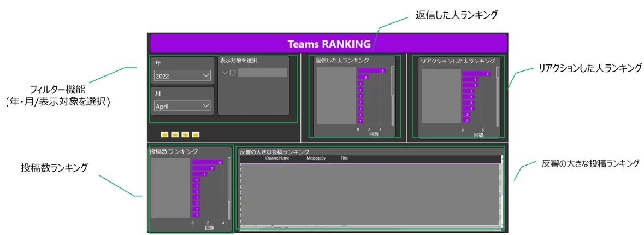Tick the checkbox in 表示対象を選択 slicer

233,73
